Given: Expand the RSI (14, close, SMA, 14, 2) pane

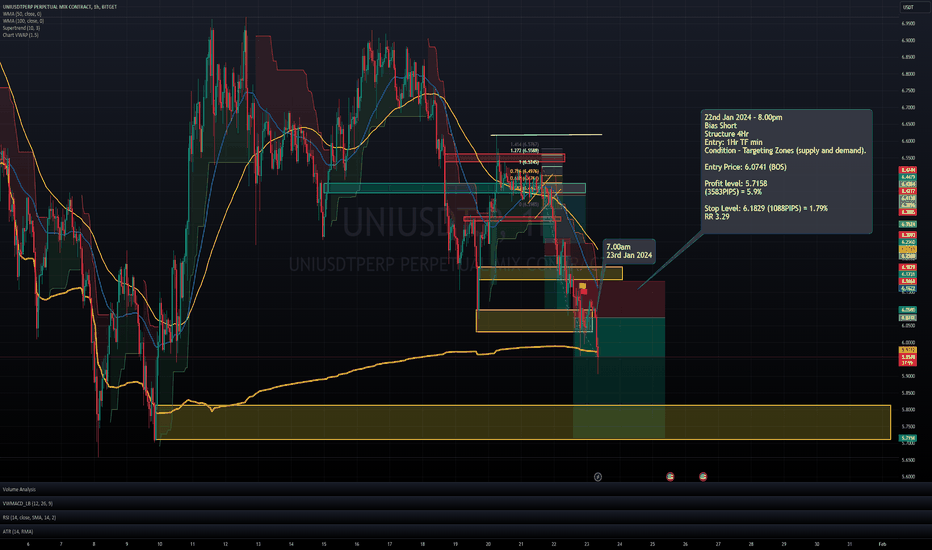Looking at the screenshot, I should tap(29, 517).
